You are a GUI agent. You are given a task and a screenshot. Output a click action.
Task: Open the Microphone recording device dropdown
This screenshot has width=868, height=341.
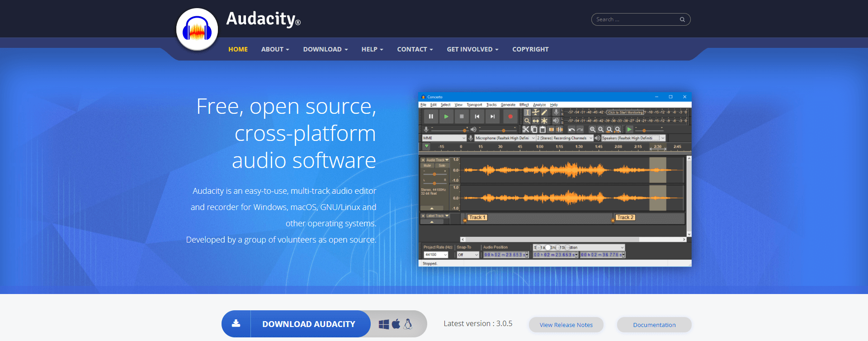(505, 138)
